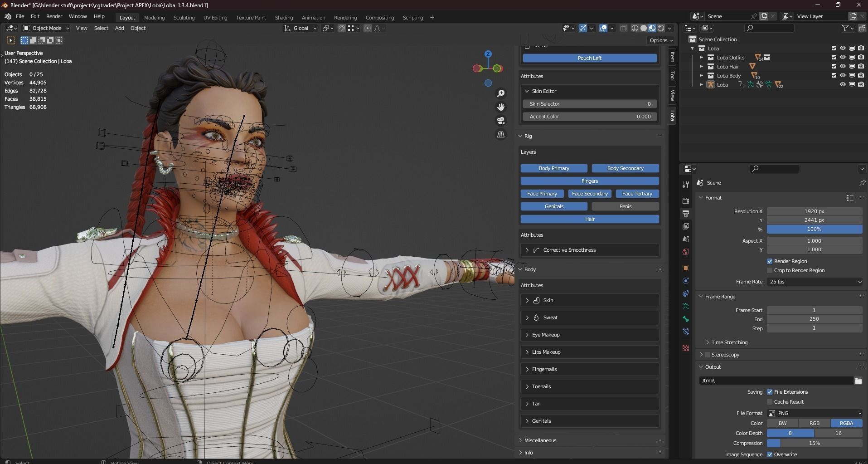Expand the Time Stretching subpanel

point(708,342)
